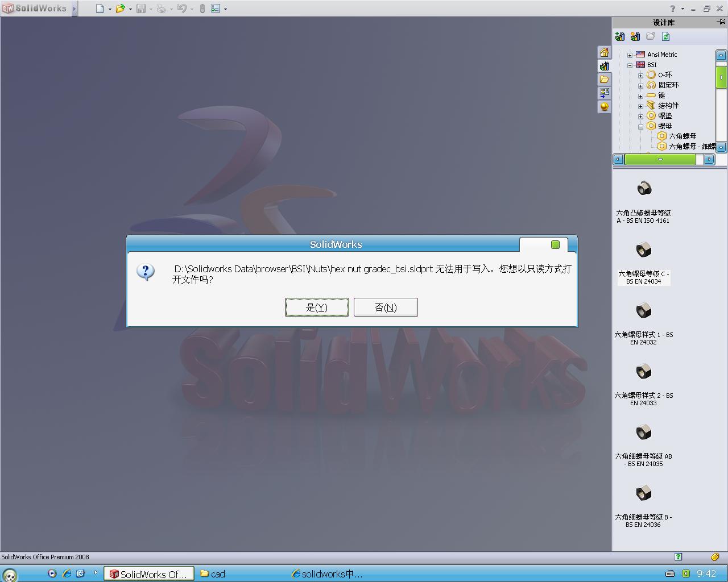Viewport: 728px width, 582px height.
Task: Select the BSI folder in the tree
Action: 652,65
